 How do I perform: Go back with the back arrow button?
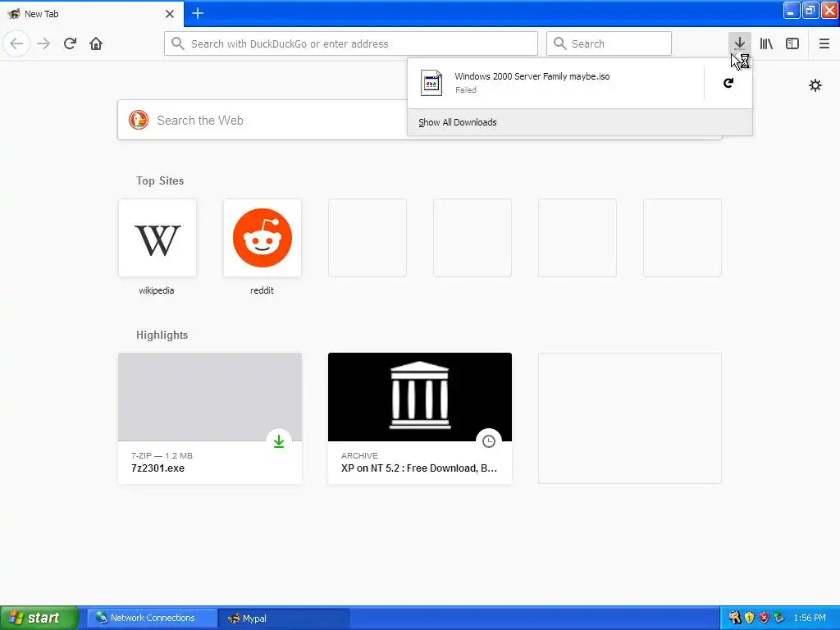point(16,43)
